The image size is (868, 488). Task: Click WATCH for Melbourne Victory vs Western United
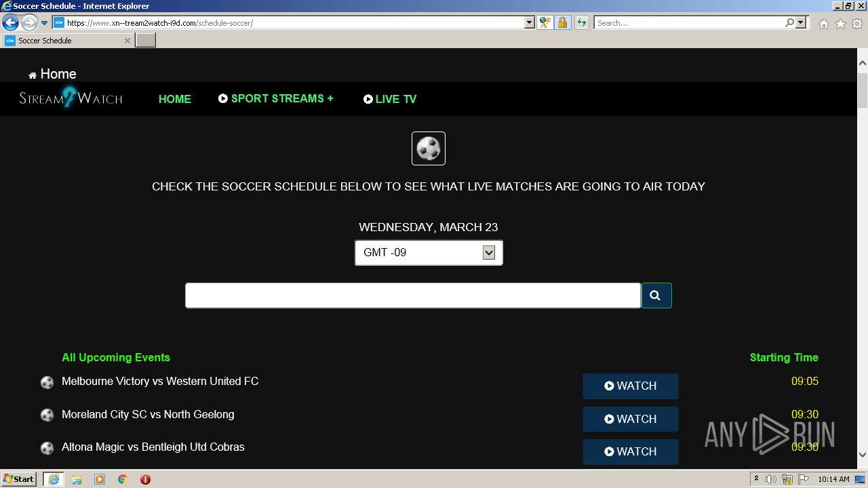(x=631, y=386)
